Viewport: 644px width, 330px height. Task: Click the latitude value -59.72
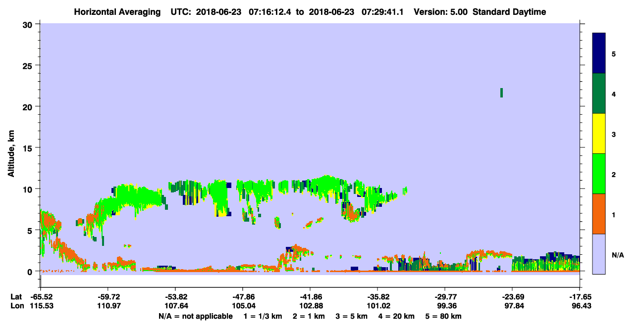[x=108, y=297]
